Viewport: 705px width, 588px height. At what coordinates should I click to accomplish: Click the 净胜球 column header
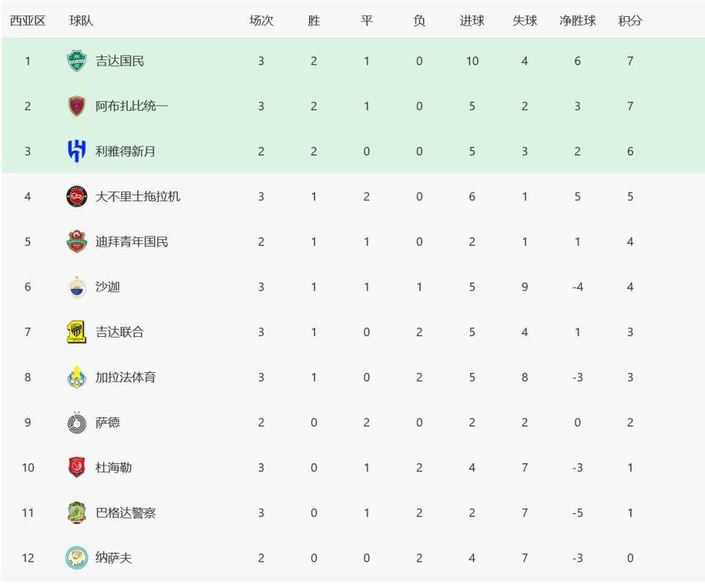576,21
